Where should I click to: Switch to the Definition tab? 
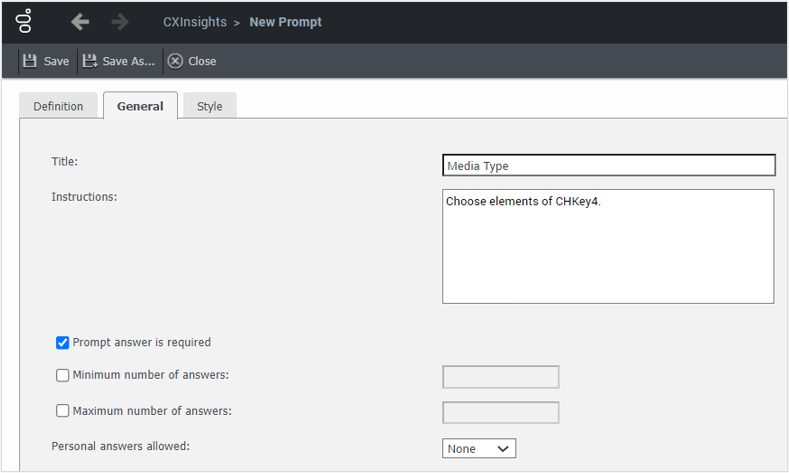click(x=58, y=106)
